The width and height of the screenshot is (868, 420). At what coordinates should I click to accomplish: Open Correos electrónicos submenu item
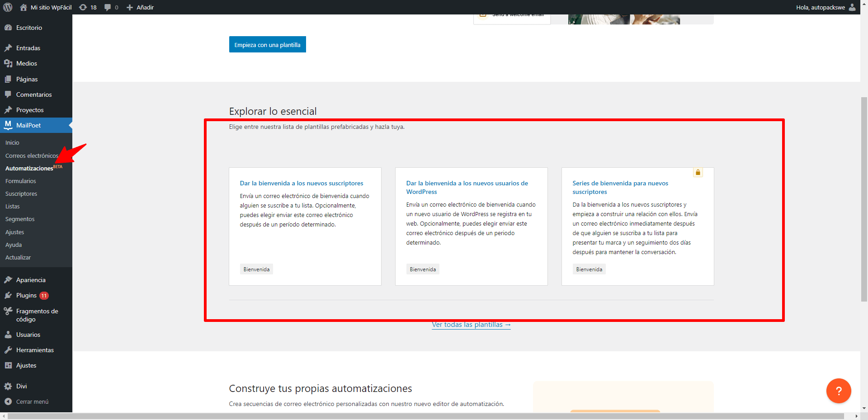click(32, 156)
